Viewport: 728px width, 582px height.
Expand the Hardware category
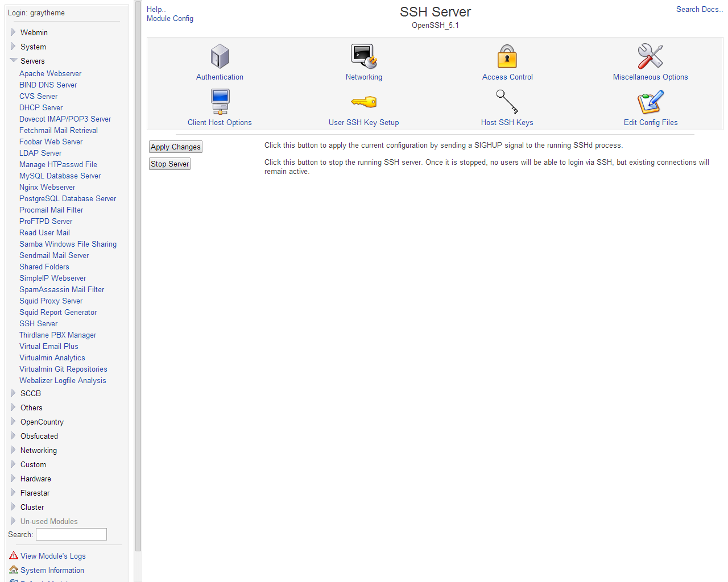[x=14, y=479]
